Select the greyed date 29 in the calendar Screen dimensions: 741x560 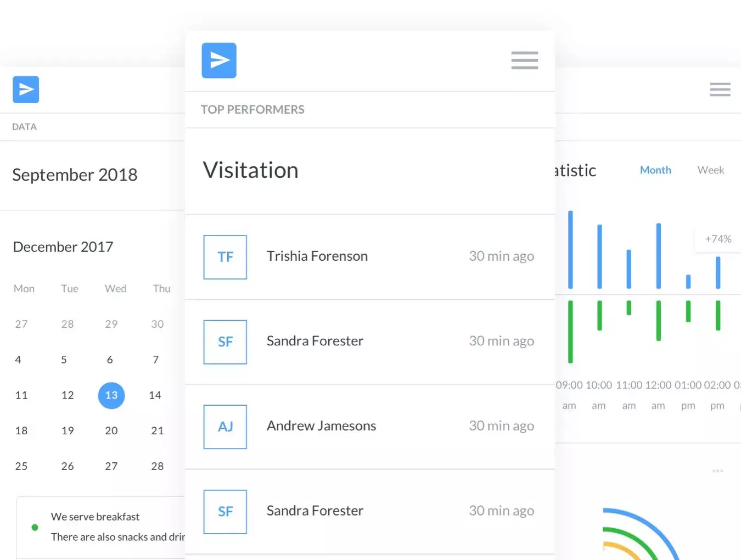[x=111, y=324]
